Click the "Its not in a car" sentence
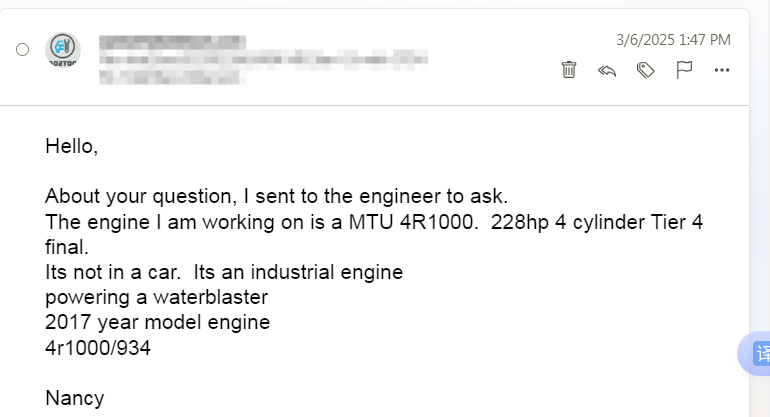This screenshot has height=417, width=770. coord(112,272)
